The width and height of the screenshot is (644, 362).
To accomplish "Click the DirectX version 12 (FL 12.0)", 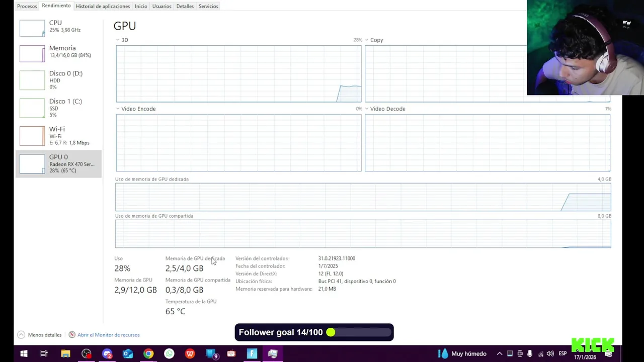I will [331, 274].
